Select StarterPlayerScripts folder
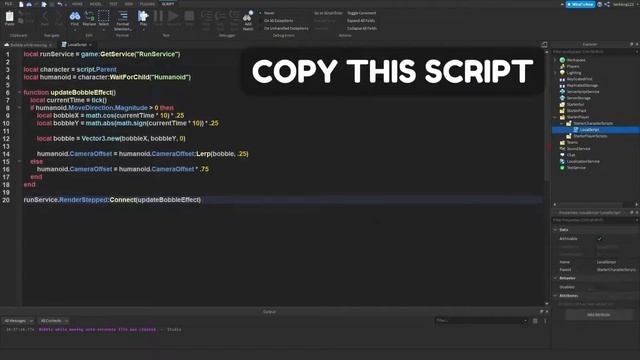640x360 pixels. click(x=590, y=136)
